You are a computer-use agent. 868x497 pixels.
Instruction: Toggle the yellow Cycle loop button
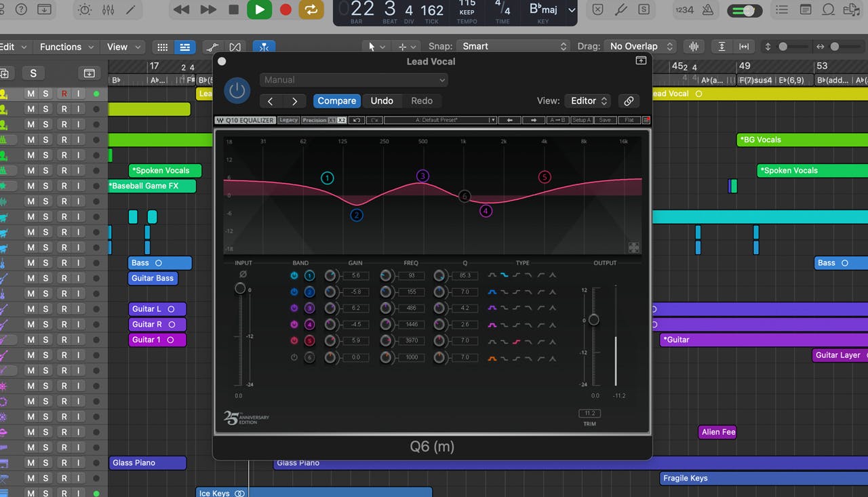[311, 9]
